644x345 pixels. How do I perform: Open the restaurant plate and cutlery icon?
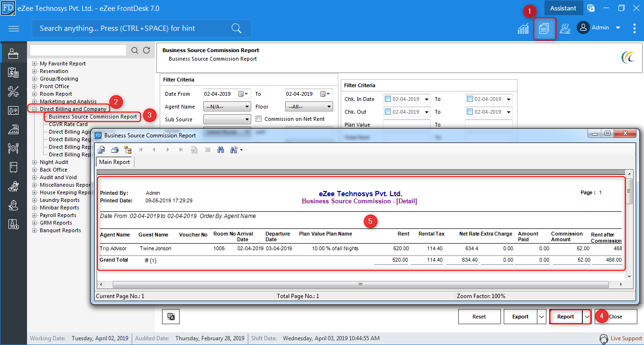13,148
